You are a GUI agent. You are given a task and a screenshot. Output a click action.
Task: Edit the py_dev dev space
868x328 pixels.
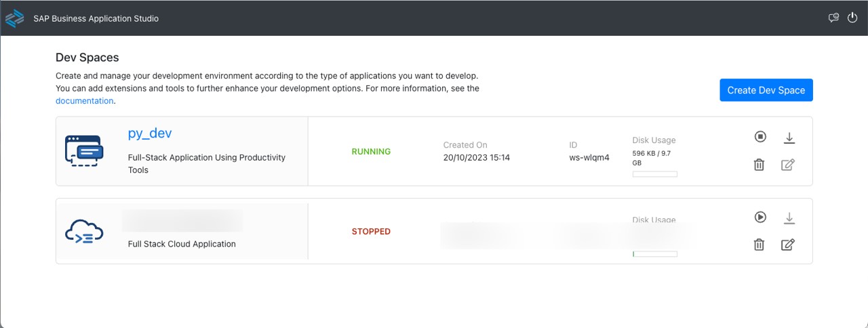point(787,165)
